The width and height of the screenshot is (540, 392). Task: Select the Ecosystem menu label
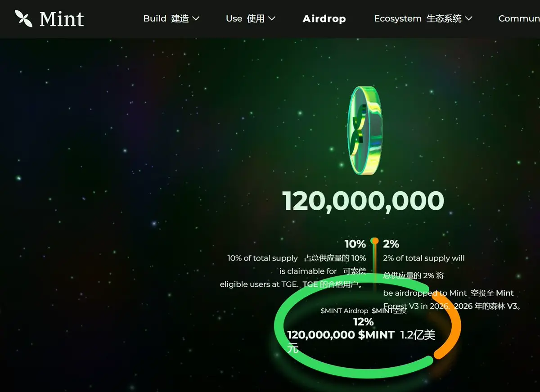[418, 18]
